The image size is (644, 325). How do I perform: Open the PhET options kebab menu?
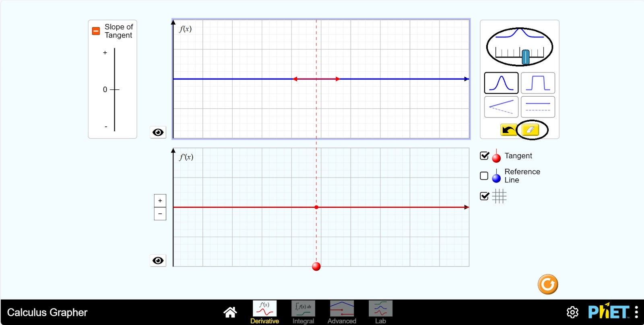click(636, 312)
